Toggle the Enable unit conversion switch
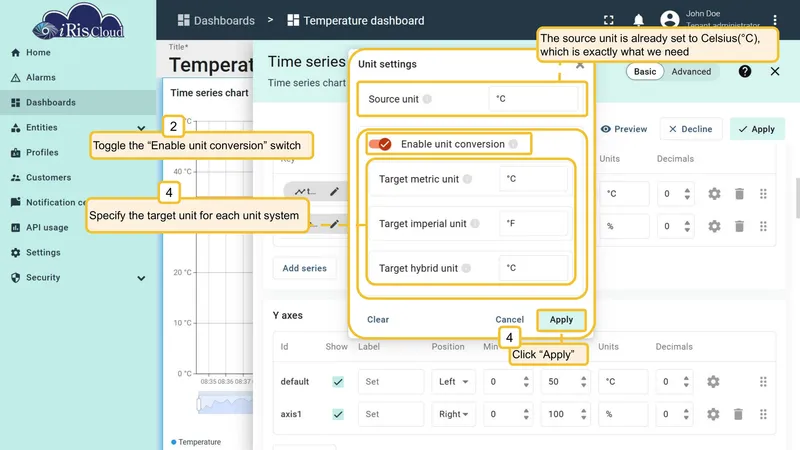 [x=380, y=144]
